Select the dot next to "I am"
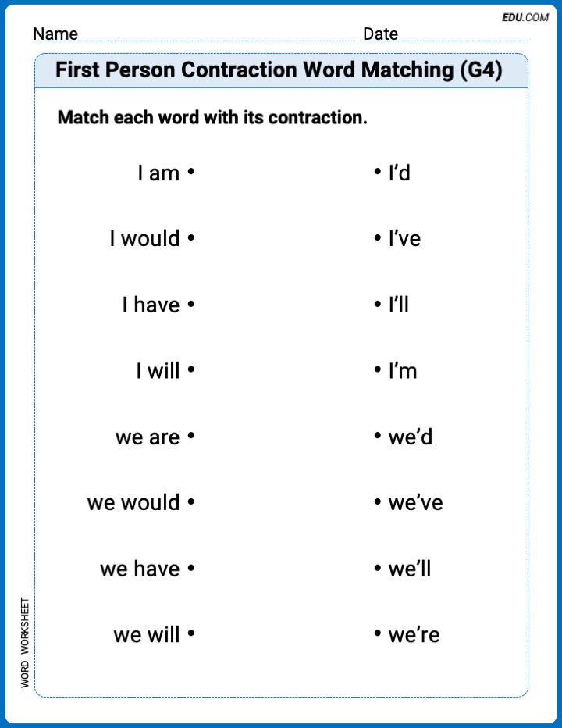The width and height of the screenshot is (562, 728). 190,172
